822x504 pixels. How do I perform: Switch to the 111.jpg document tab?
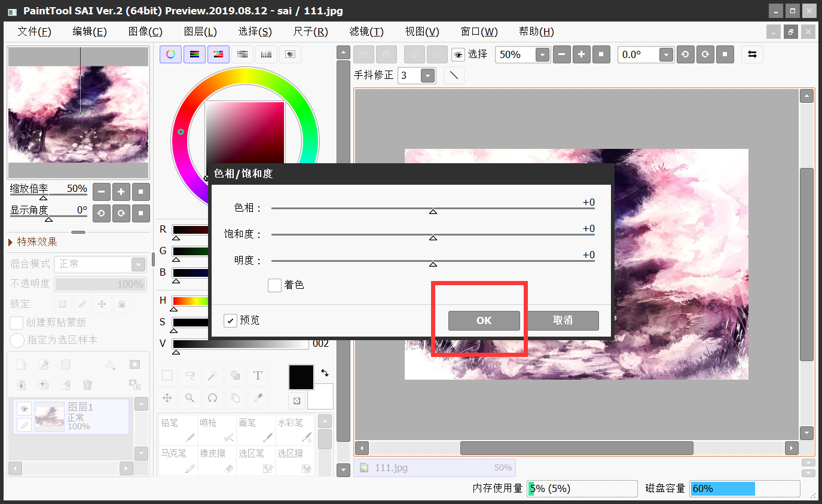click(435, 468)
